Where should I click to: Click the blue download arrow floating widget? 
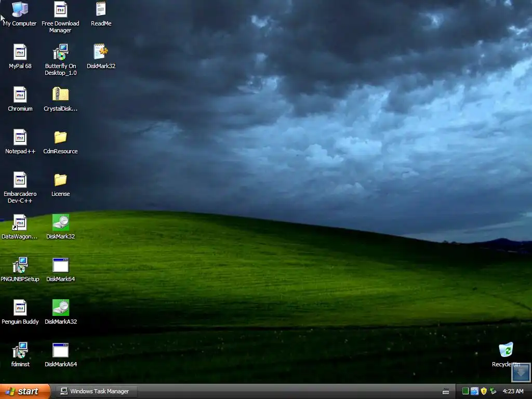coord(521,372)
